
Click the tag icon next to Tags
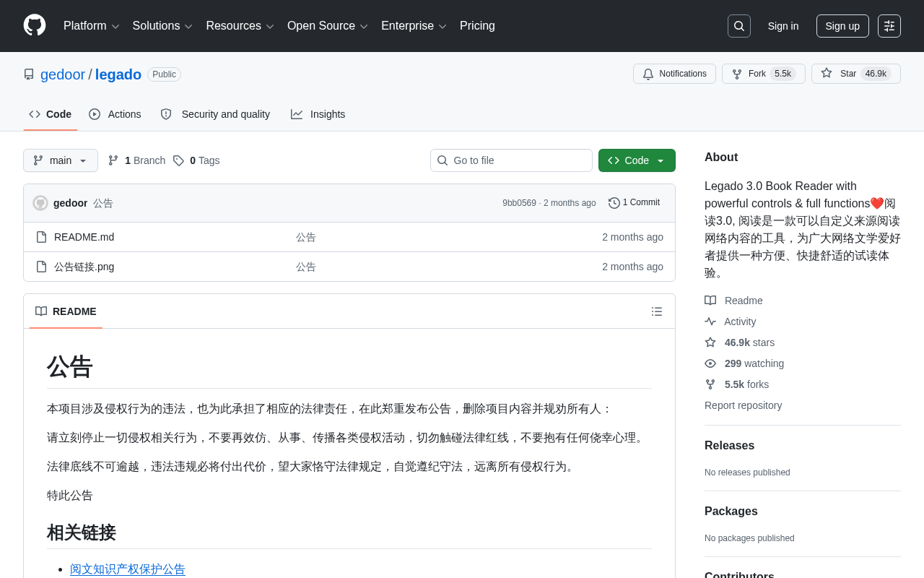[x=178, y=160]
